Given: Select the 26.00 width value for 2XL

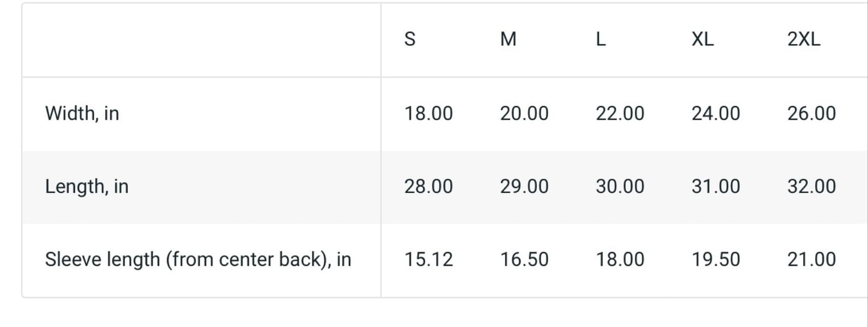Looking at the screenshot, I should click(x=811, y=113).
